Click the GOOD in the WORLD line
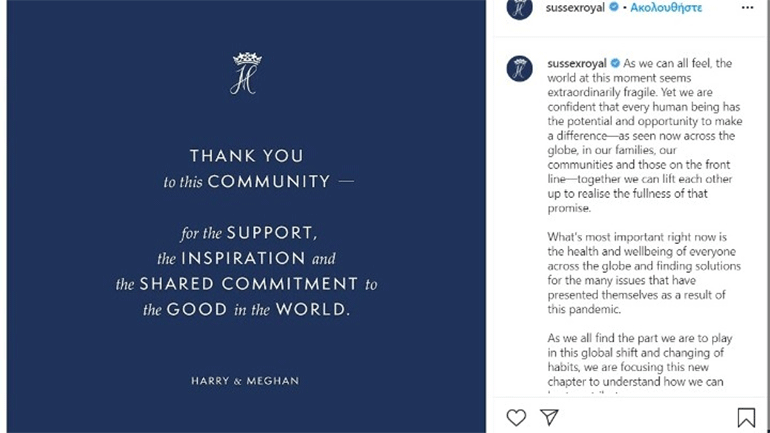The image size is (770, 433). point(246,310)
